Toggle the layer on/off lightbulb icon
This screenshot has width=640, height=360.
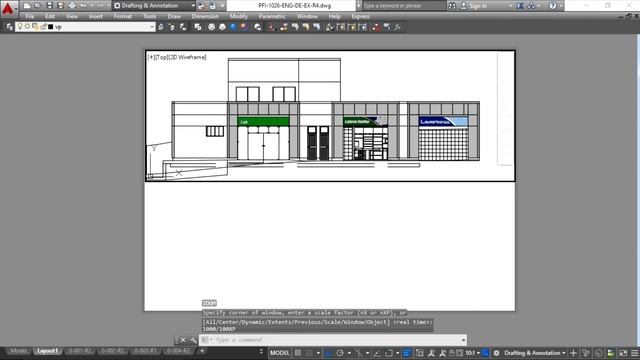(x=20, y=27)
